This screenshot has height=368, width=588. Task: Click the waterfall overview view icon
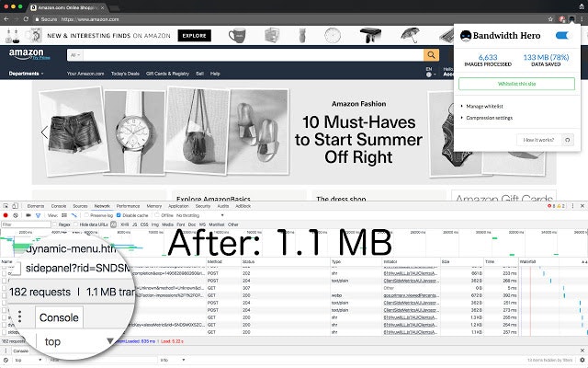pyautogui.click(x=73, y=215)
